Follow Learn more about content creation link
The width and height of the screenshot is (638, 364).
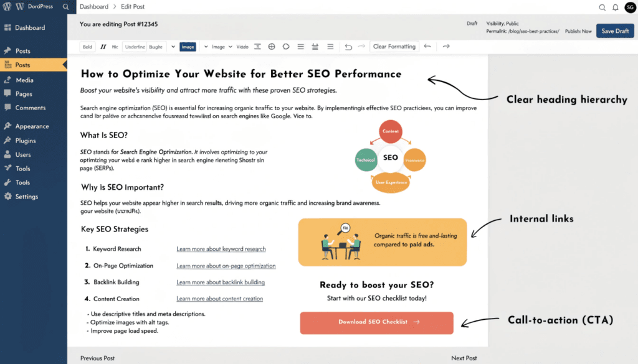[x=219, y=299]
